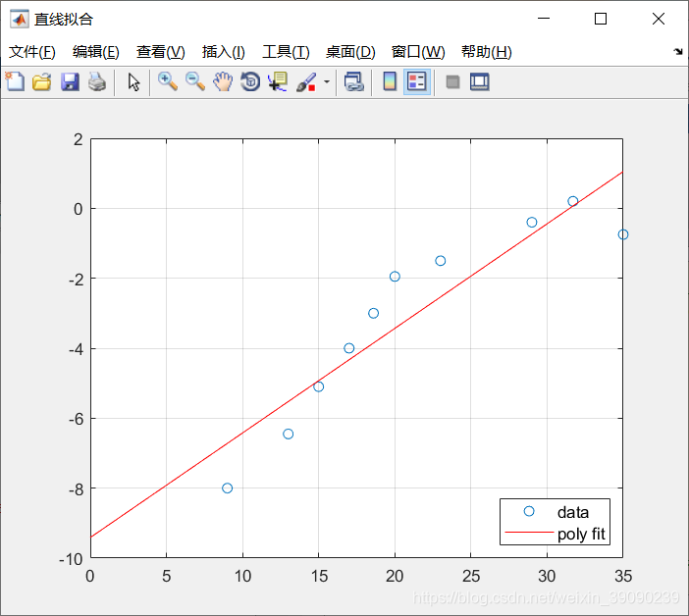Click the 'poly fit' entry in the legend
Image resolution: width=689 pixels, height=616 pixels.
(x=581, y=534)
